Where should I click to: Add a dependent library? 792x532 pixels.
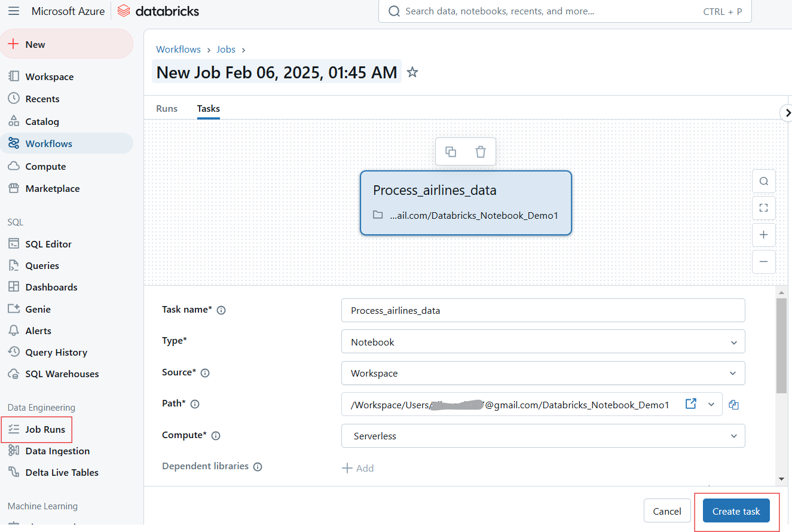[358, 468]
